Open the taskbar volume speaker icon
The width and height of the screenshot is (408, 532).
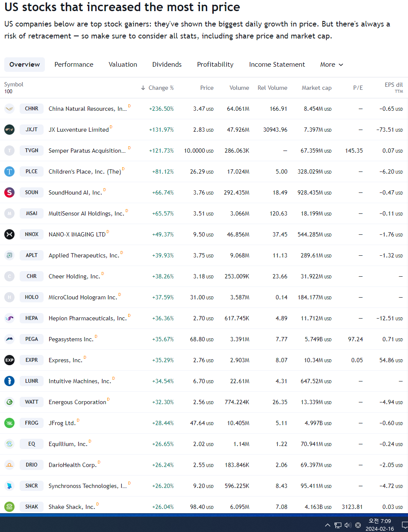348,525
